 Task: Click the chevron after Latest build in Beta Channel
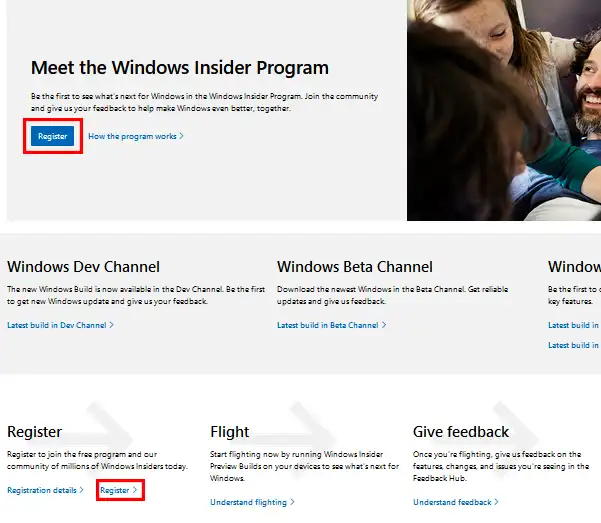pyautogui.click(x=384, y=325)
